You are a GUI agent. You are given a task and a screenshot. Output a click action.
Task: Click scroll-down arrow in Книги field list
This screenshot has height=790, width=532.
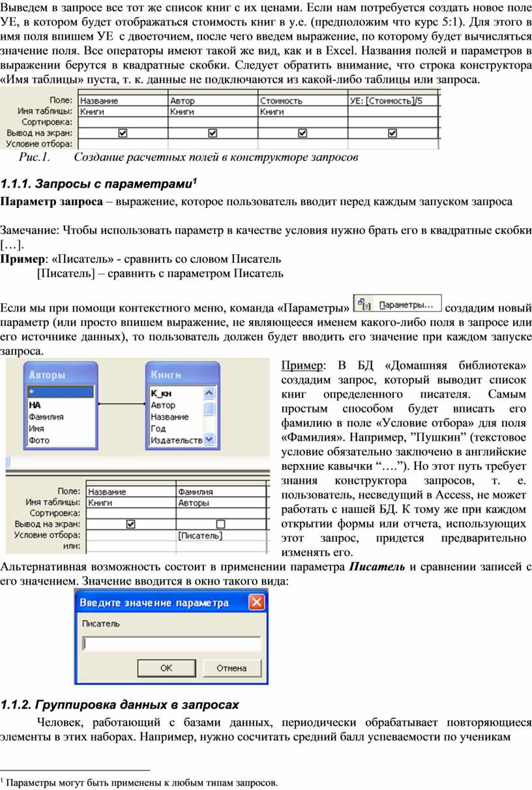[209, 440]
